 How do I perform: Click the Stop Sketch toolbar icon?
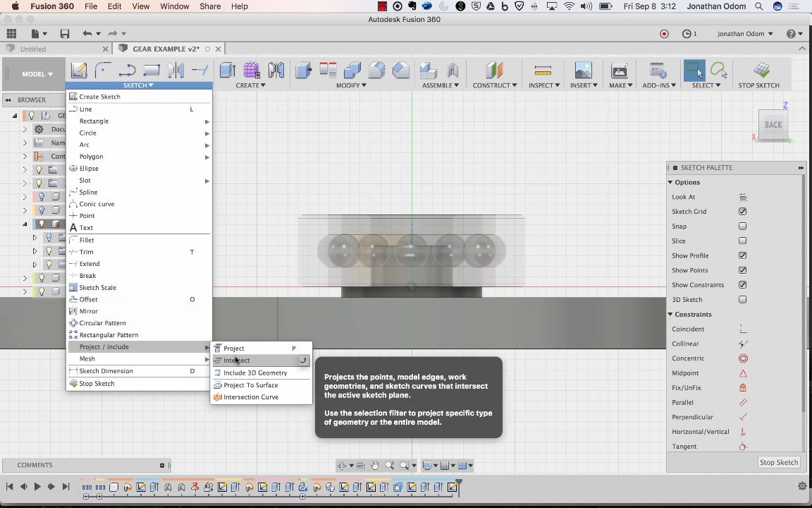coord(759,71)
